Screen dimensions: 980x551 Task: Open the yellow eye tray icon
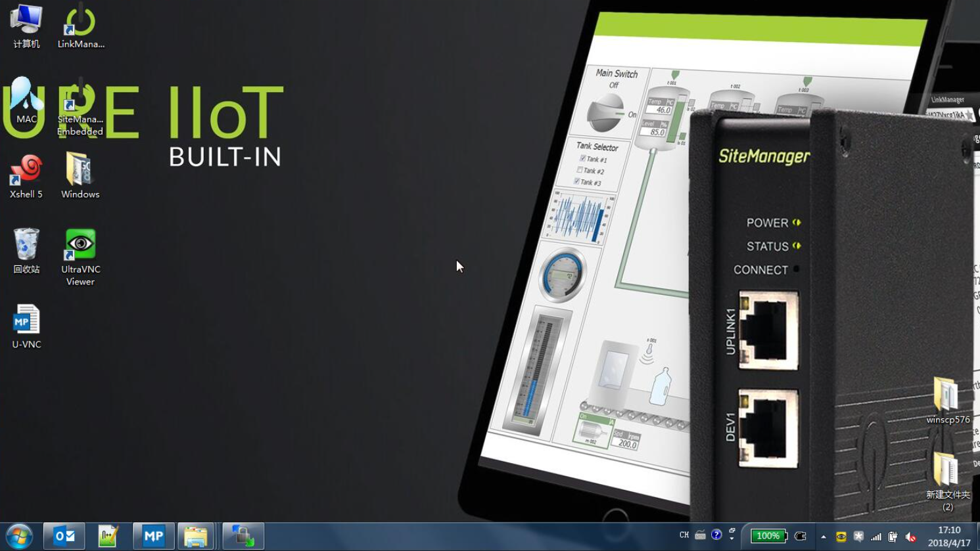[841, 537]
